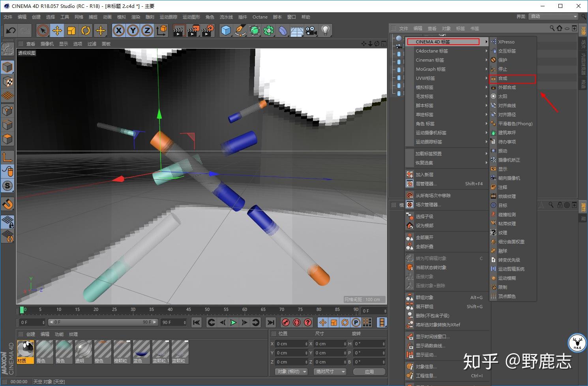588x386 pixels.
Task: Open render settings gear clapperboard
Action: coord(208,30)
